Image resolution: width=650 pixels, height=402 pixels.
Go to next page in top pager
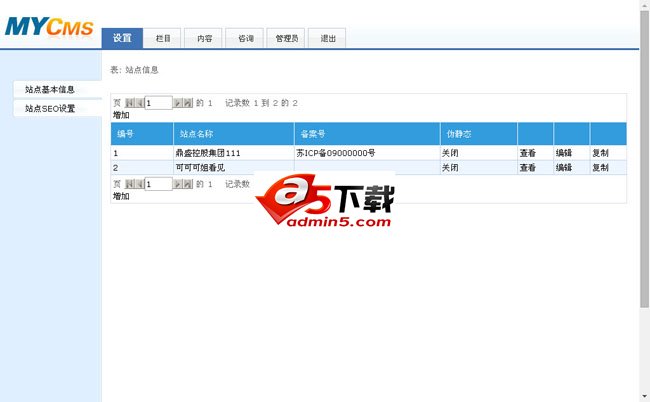tap(178, 103)
